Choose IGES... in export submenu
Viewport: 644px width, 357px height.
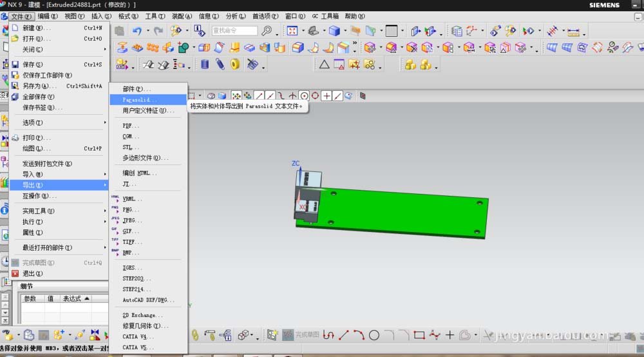(132, 267)
